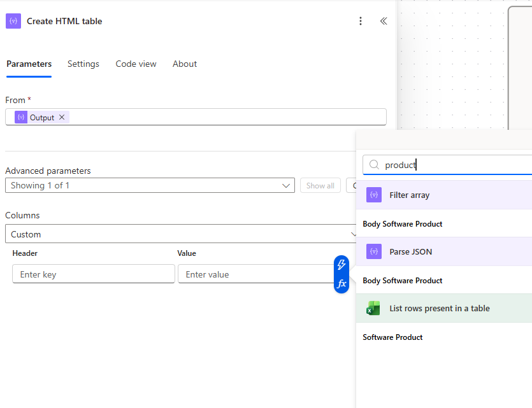532x408 pixels.
Task: Select Filter array group header
Action: [x=444, y=195]
